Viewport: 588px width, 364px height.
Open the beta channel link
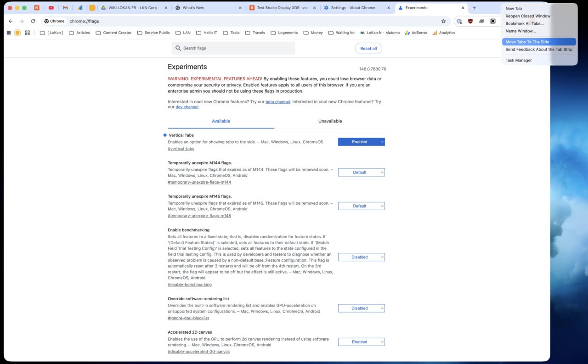[x=277, y=101]
